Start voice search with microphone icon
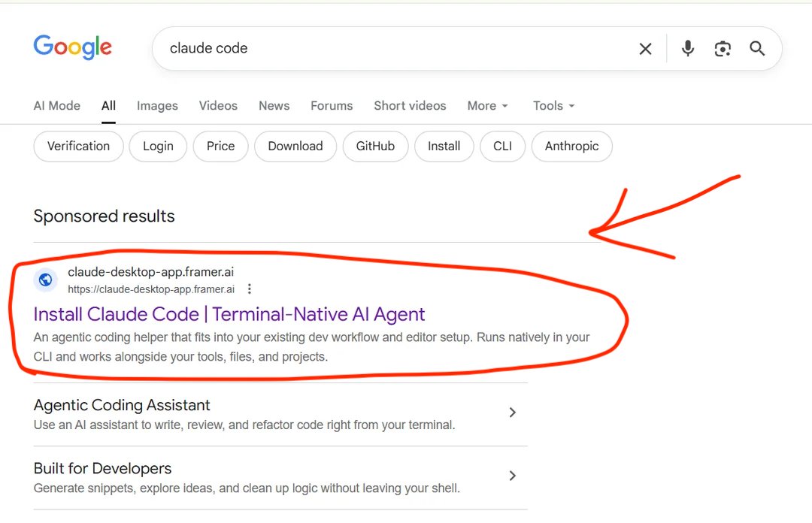The height and width of the screenshot is (523, 812). pyautogui.click(x=688, y=48)
